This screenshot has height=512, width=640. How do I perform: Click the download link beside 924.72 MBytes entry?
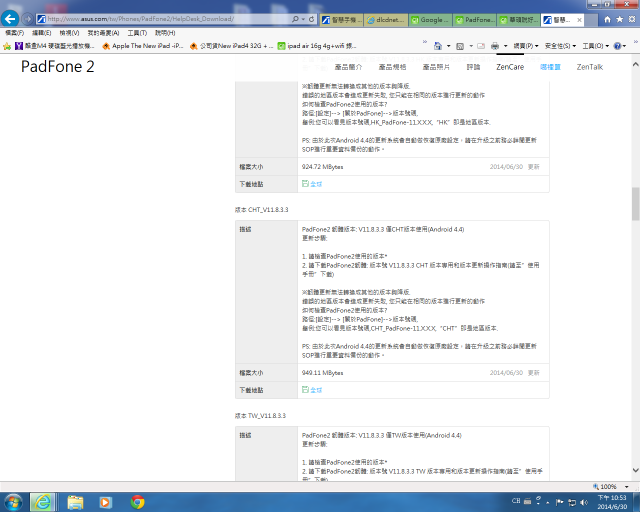coord(312,184)
